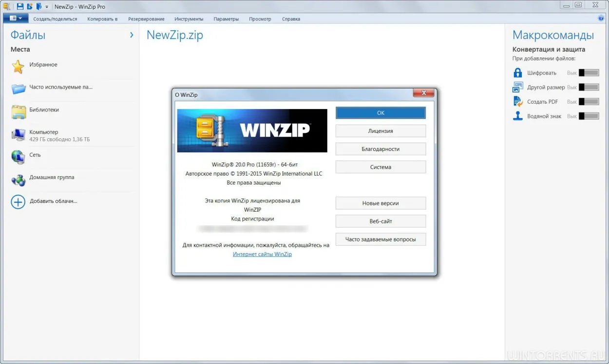The width and height of the screenshot is (609, 364).
Task: Open the blue file menu dropdown
Action: [x=16, y=18]
